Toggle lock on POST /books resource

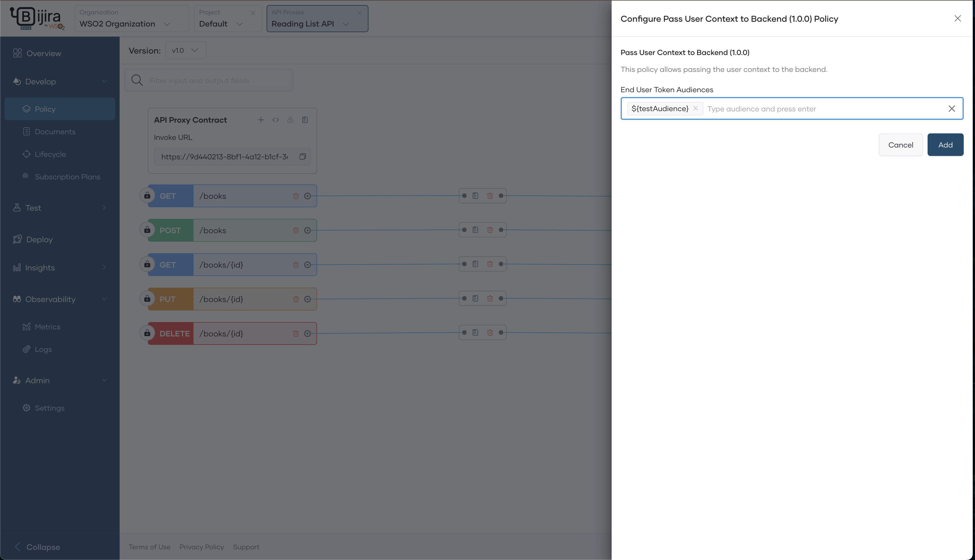pyautogui.click(x=147, y=230)
